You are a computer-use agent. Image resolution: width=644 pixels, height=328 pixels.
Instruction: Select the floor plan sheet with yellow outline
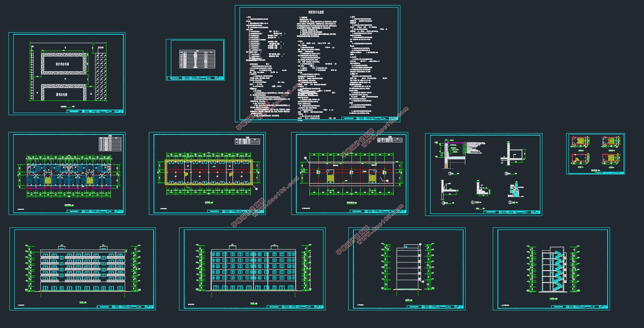[x=207, y=174]
